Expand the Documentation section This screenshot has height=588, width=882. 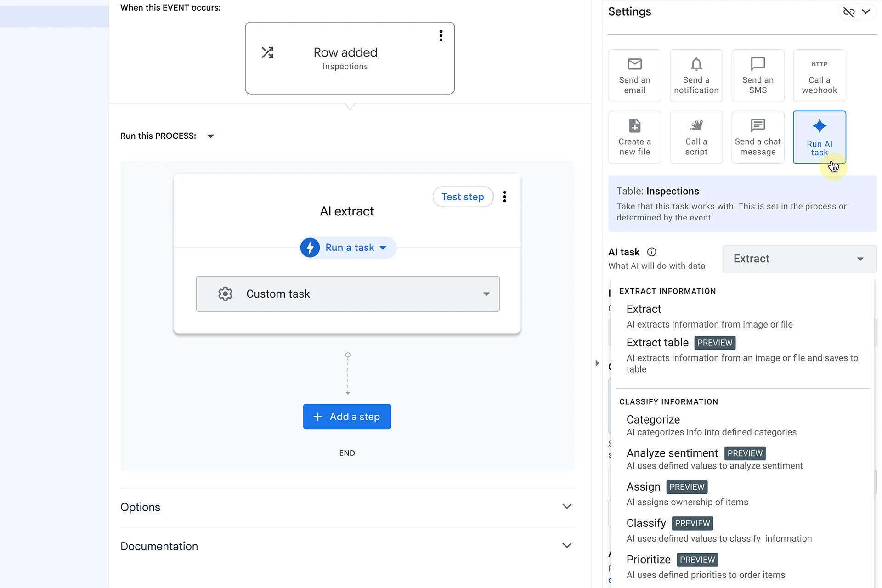click(x=347, y=546)
